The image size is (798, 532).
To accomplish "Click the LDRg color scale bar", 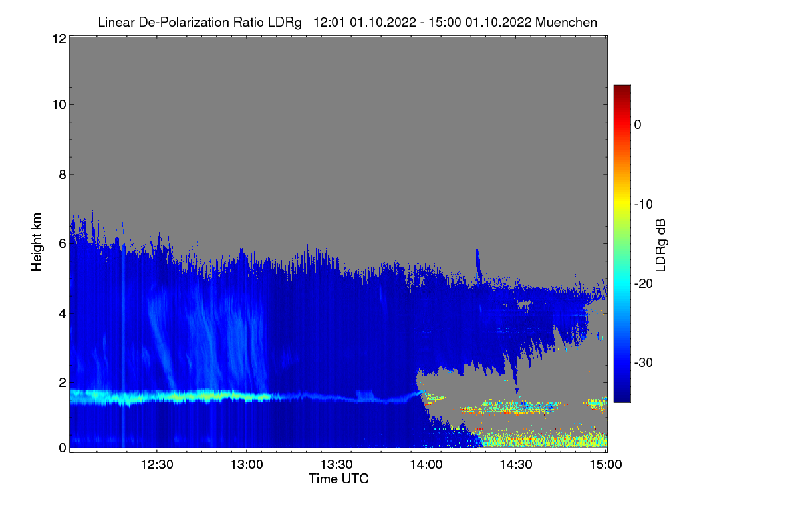I will [622, 243].
